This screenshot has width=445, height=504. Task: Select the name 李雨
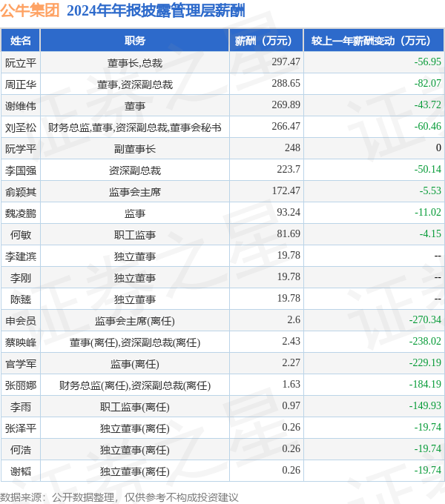tap(21, 407)
